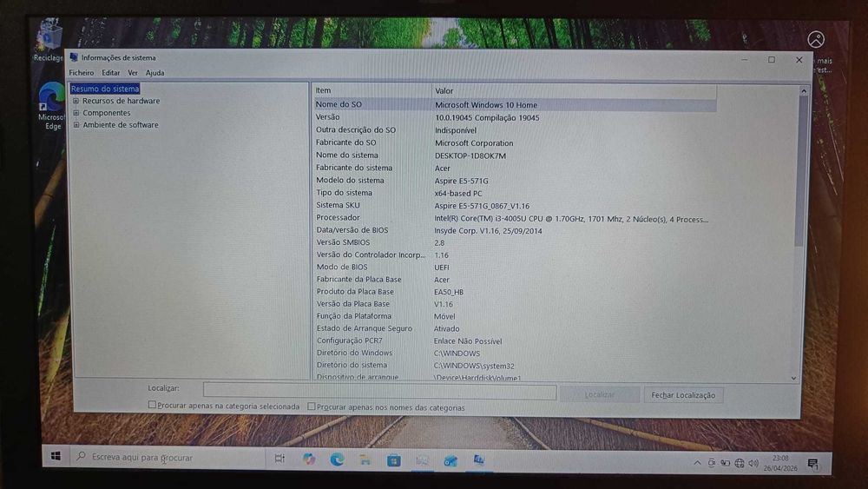Click the details list scroll down arrow

[794, 378]
